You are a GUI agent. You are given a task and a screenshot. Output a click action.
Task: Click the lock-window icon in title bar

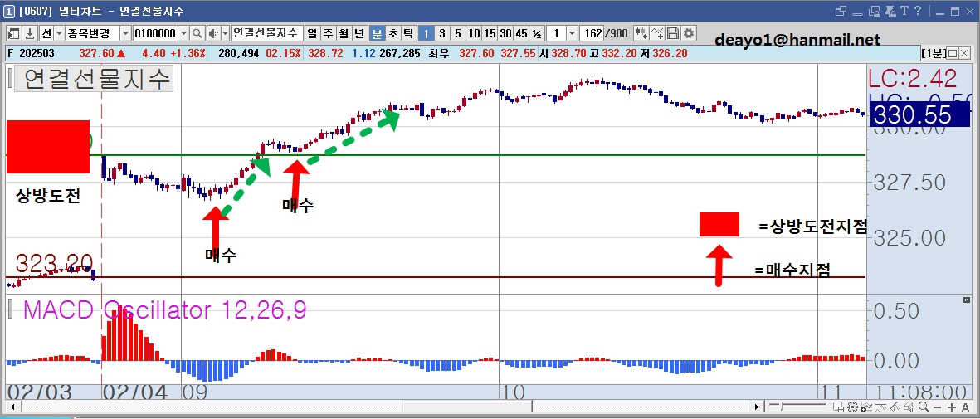click(875, 12)
